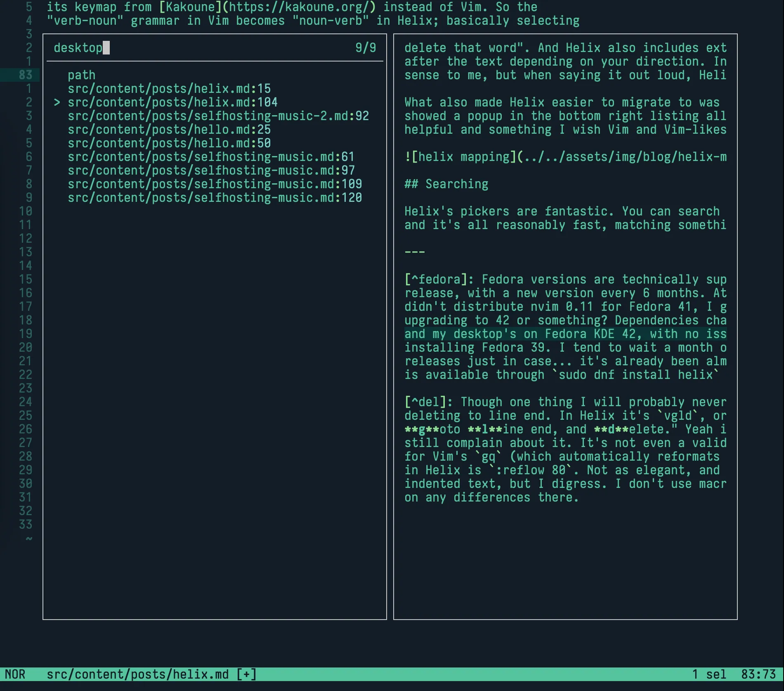Select the selfhosting-music.md:109 match
Screen dimensions: 784x691
[215, 184]
